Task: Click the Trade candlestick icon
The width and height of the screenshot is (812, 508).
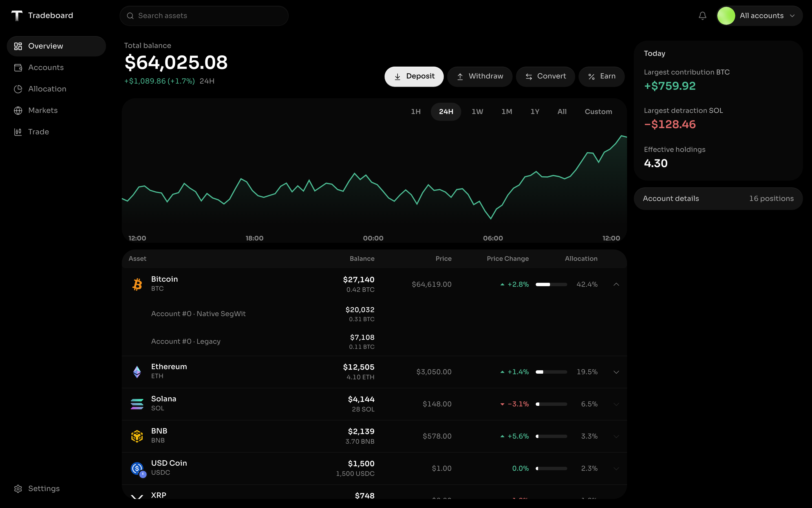Action: pos(18,132)
